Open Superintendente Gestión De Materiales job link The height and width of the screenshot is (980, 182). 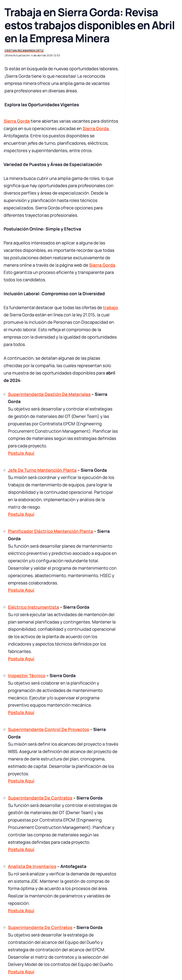point(49,394)
